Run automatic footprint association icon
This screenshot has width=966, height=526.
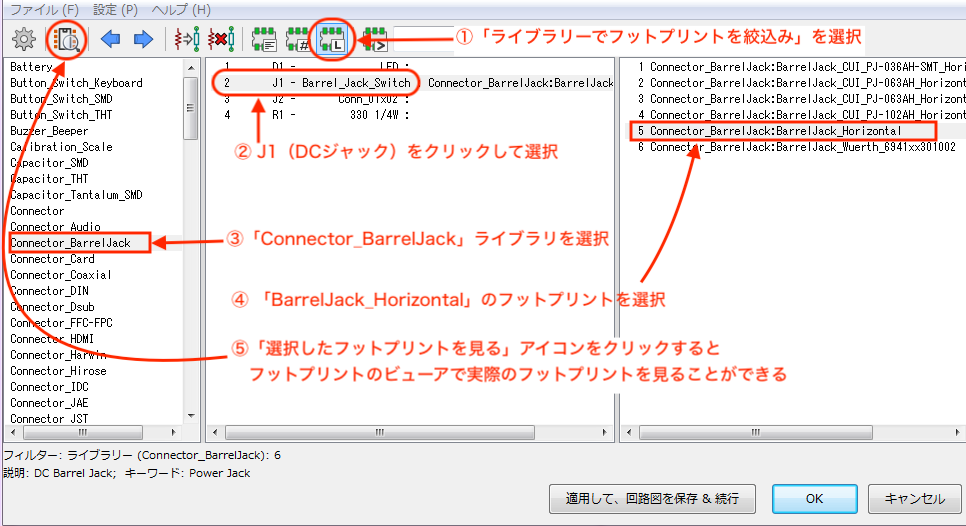(x=187, y=39)
